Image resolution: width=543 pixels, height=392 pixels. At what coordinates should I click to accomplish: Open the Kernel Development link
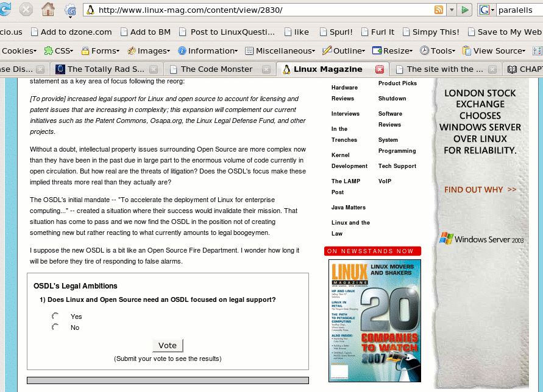[x=349, y=160]
